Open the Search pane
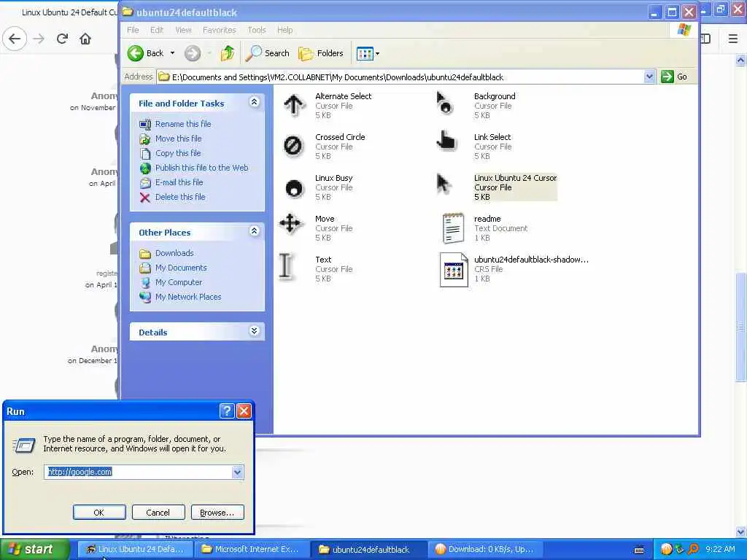Viewport: 747px width, 560px height. [x=267, y=53]
